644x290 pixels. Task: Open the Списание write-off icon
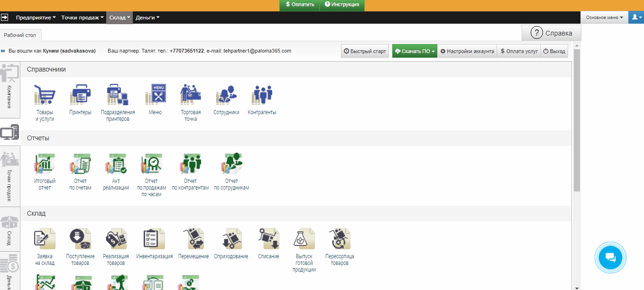(268, 239)
